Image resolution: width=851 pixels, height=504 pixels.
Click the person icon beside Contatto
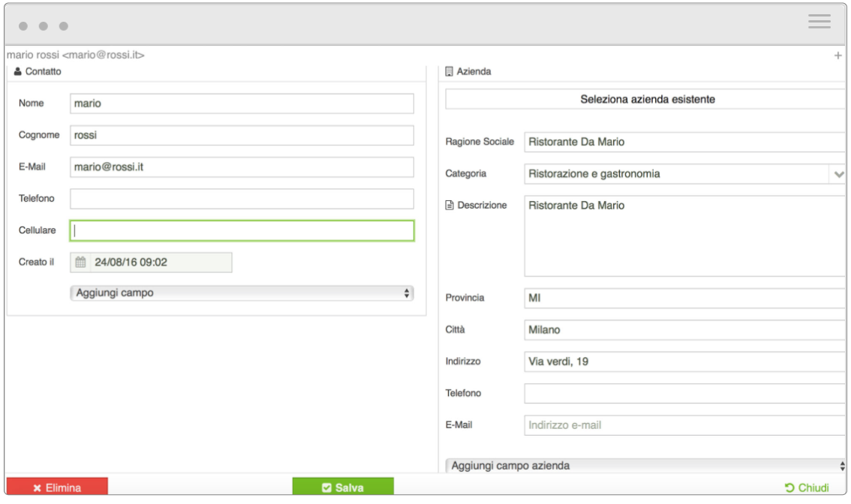pos(16,71)
